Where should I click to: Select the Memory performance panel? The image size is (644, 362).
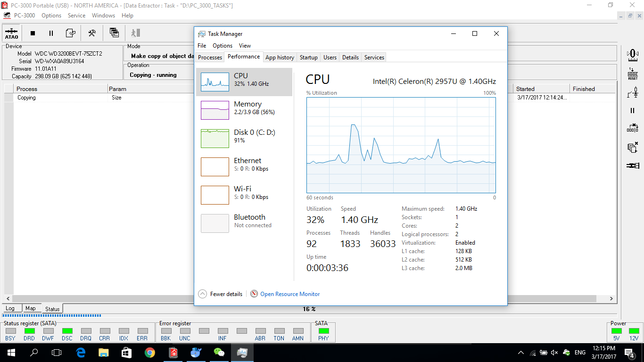point(244,110)
